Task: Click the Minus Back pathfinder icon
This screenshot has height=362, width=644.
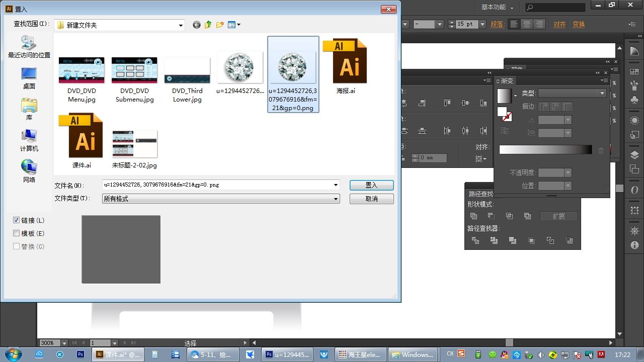Action: click(x=569, y=240)
